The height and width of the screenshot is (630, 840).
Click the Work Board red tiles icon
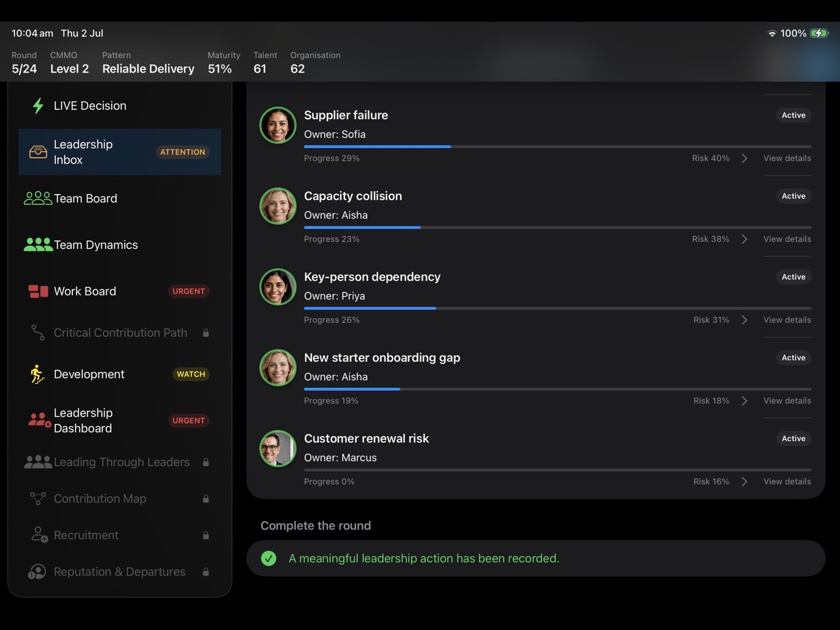[x=38, y=291]
